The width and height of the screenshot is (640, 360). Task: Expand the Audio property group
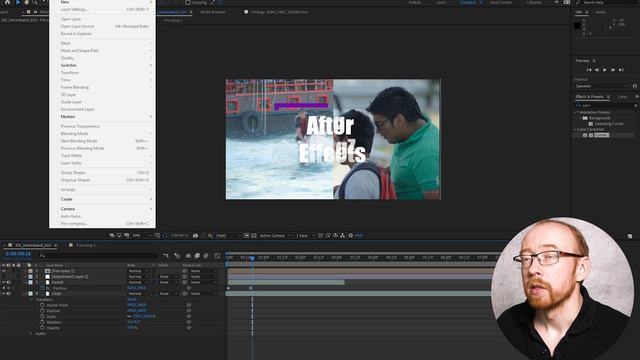pos(31,333)
